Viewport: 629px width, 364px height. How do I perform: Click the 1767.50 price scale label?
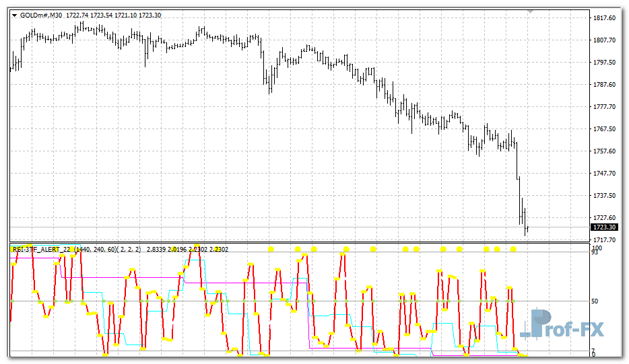click(603, 129)
